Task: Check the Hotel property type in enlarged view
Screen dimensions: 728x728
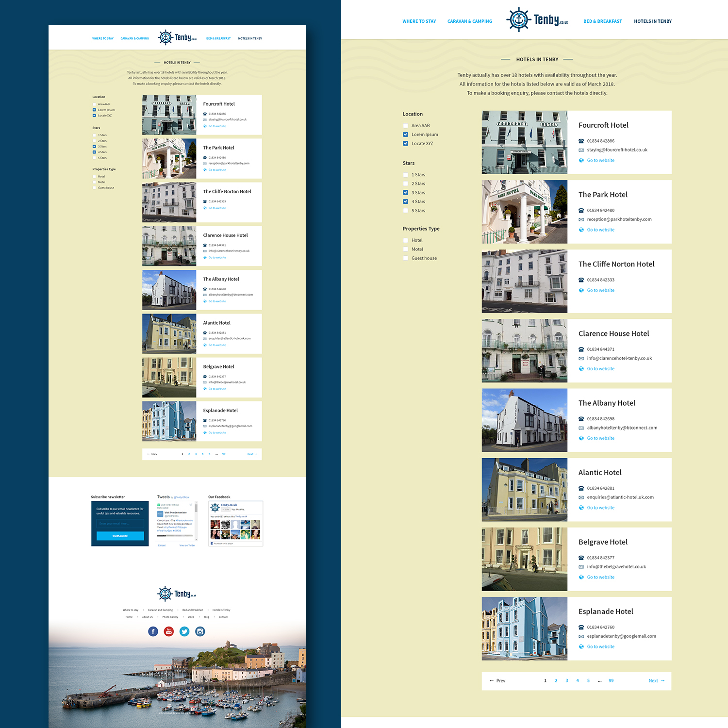Action: [406, 240]
